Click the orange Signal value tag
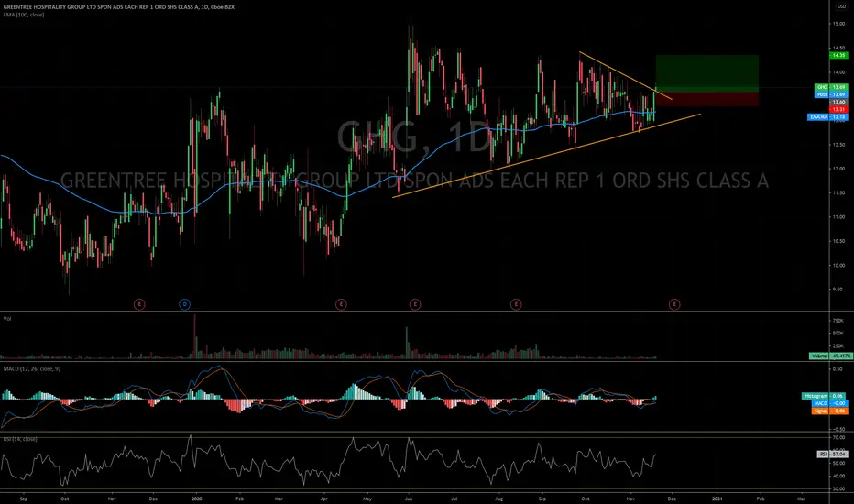The image size is (854, 504). [829, 411]
